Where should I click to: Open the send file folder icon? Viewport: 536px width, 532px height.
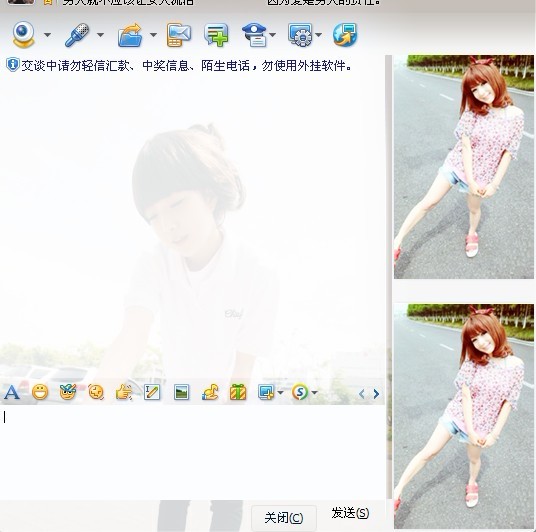[x=131, y=35]
